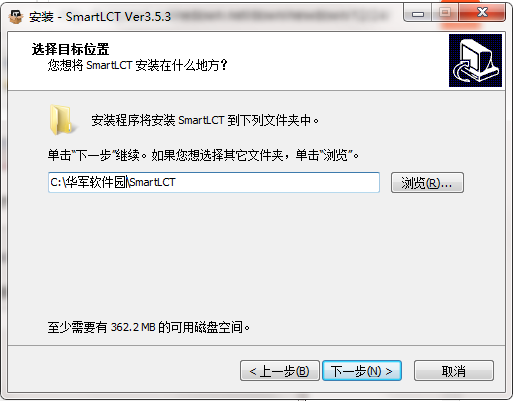Click the 安装程序将安装 SmartLCT instruction line

click(205, 120)
